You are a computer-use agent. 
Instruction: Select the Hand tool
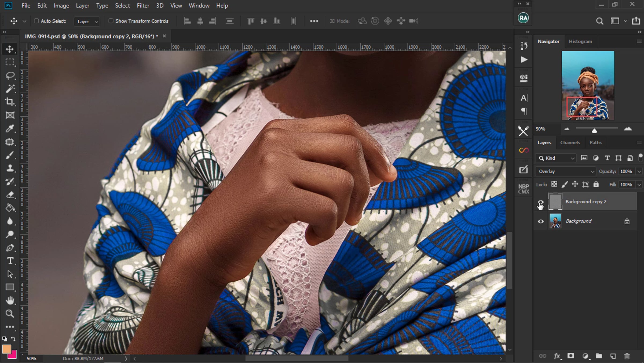point(10,300)
